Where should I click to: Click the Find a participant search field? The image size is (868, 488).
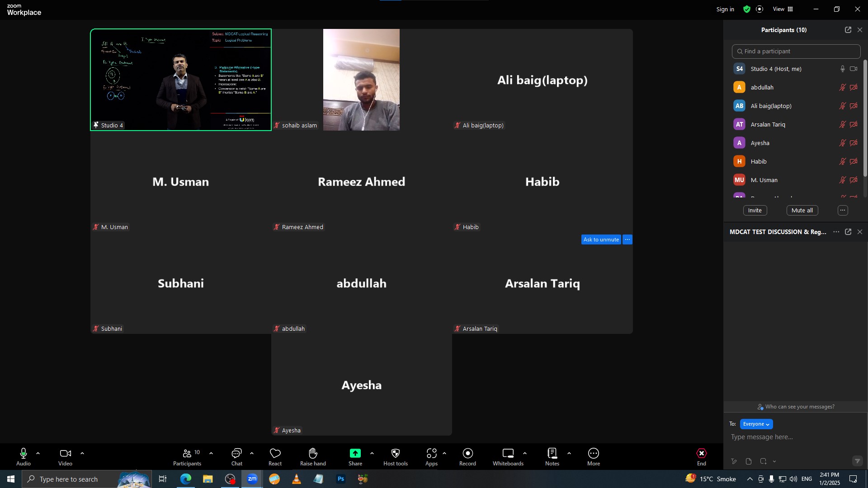point(796,52)
